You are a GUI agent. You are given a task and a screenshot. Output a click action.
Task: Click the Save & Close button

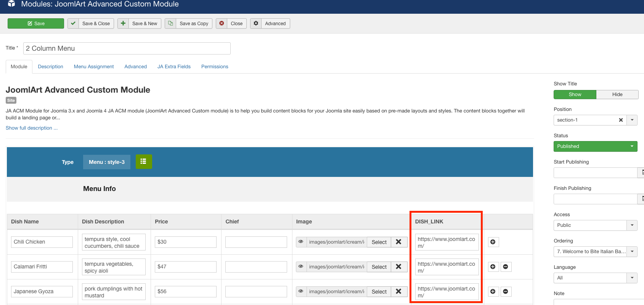point(91,24)
